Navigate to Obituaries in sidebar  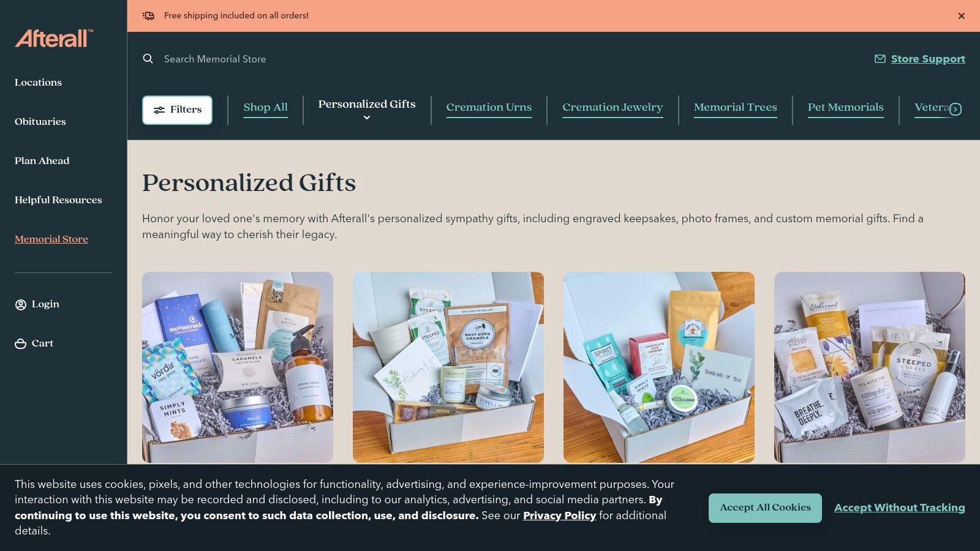click(40, 121)
